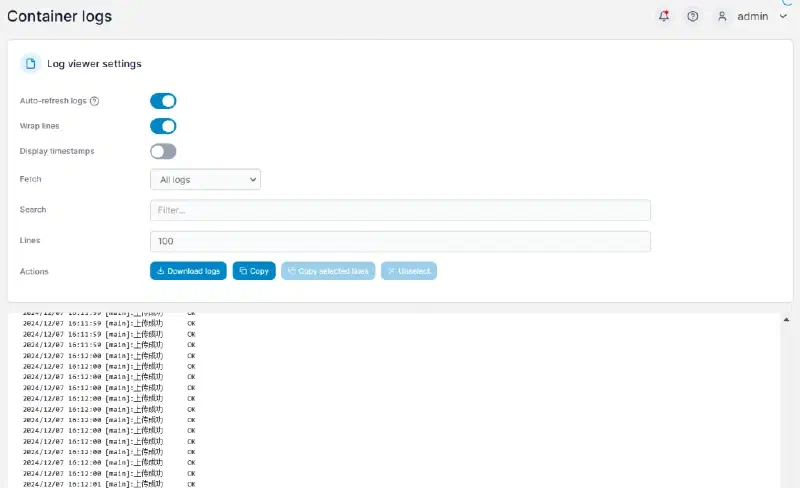Click the Container logs page heading
The height and width of the screenshot is (488, 800).
click(x=60, y=16)
